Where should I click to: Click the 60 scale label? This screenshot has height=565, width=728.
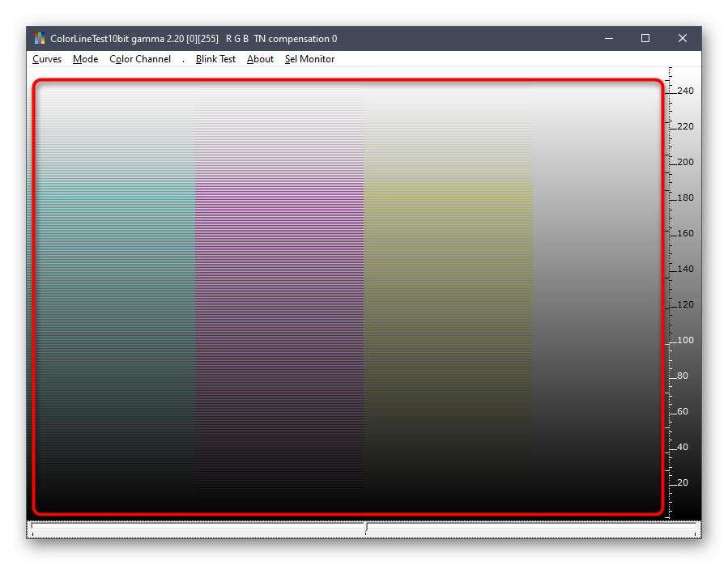tap(683, 411)
